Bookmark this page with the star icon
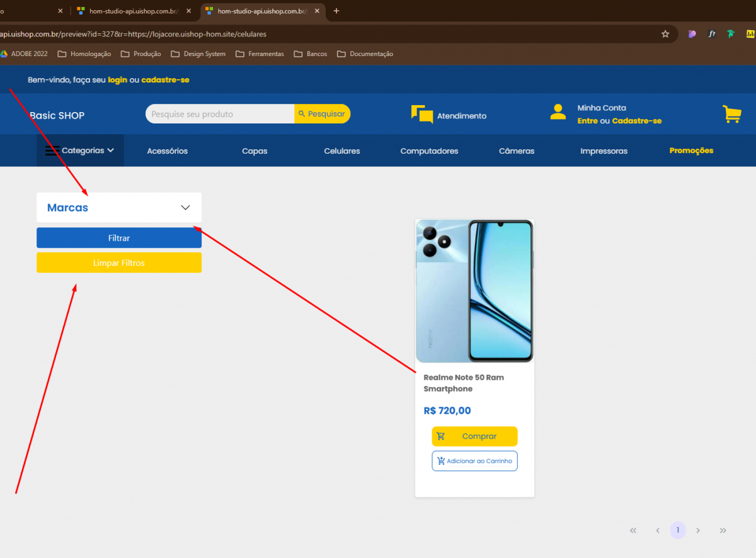 665,34
